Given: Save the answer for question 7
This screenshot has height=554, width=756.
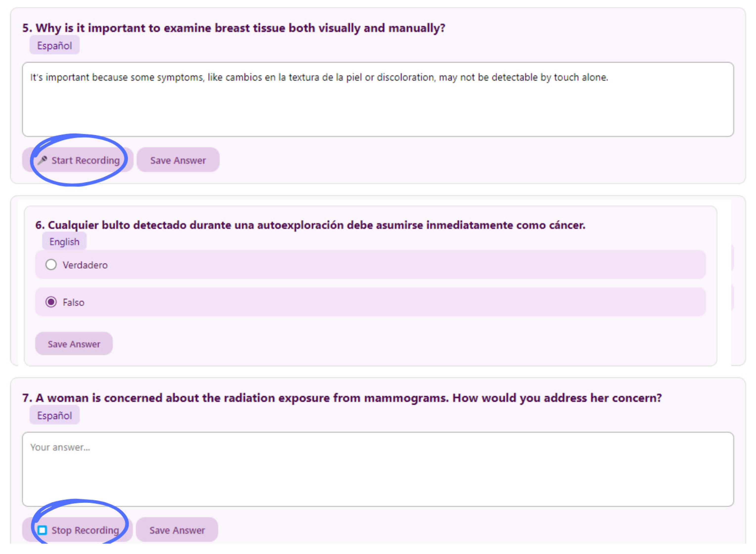Looking at the screenshot, I should point(177,530).
